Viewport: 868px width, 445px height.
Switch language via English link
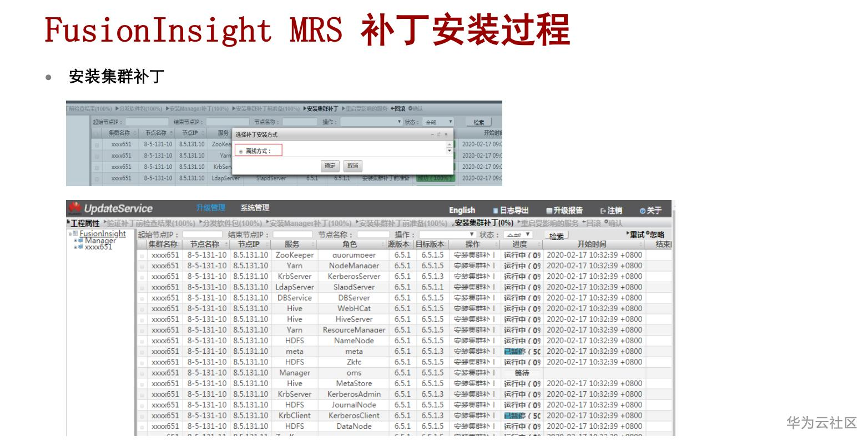(x=462, y=210)
